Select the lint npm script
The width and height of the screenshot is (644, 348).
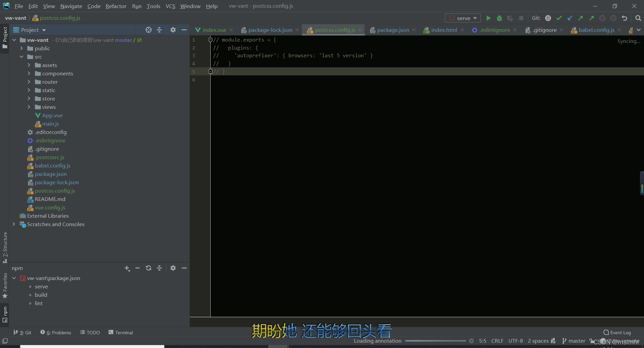(x=39, y=303)
